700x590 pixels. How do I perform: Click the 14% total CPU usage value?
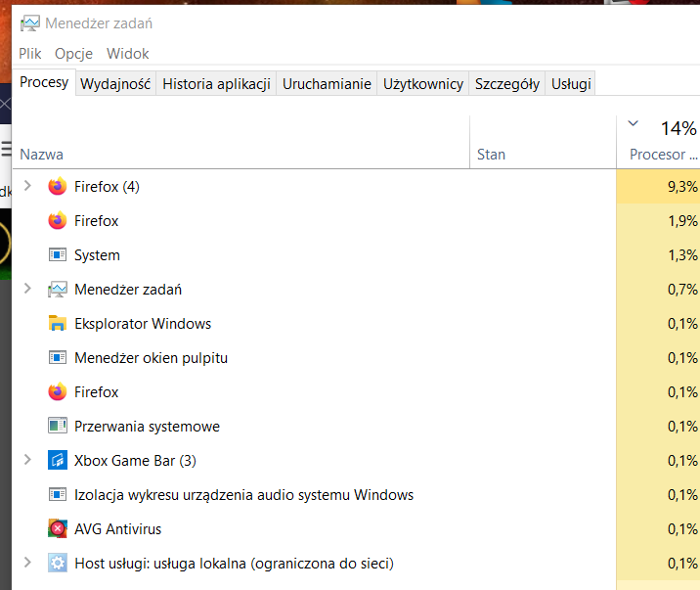tap(678, 128)
